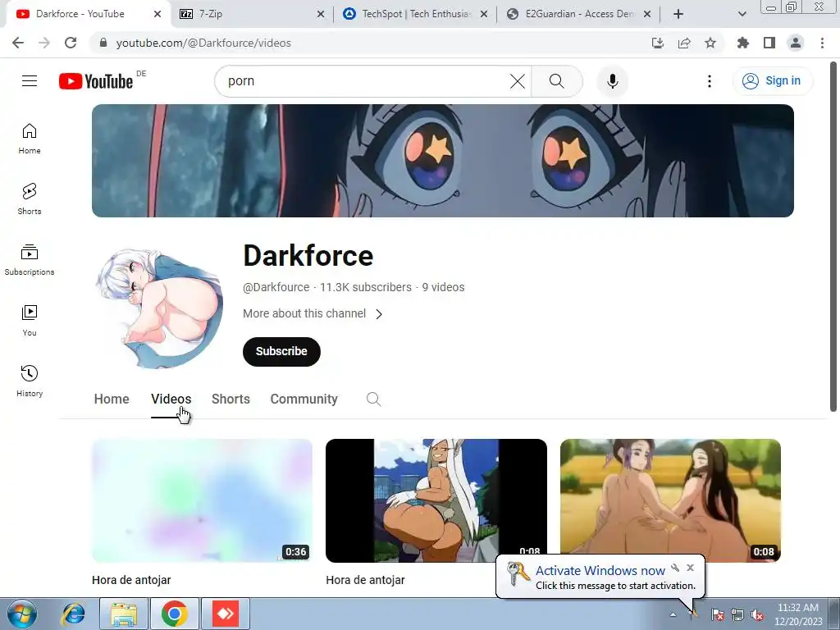The width and height of the screenshot is (840, 630).
Task: Go back to the previous page
Action: pyautogui.click(x=18, y=43)
